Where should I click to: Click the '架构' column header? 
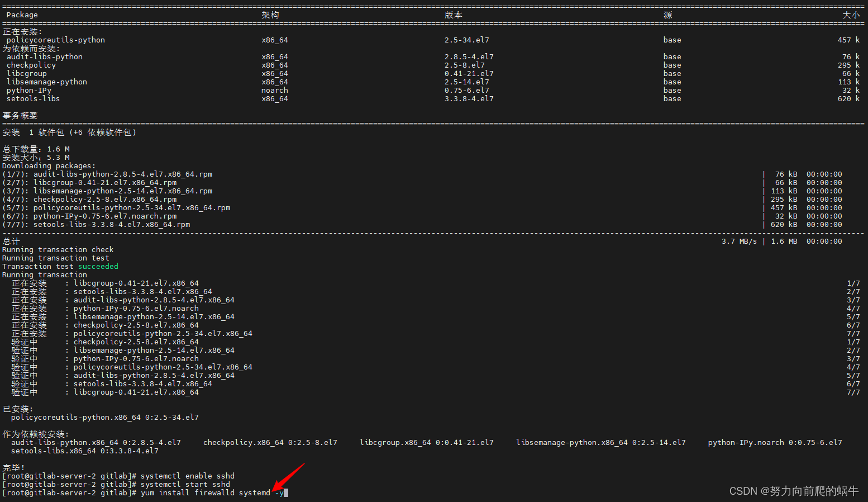tap(270, 15)
